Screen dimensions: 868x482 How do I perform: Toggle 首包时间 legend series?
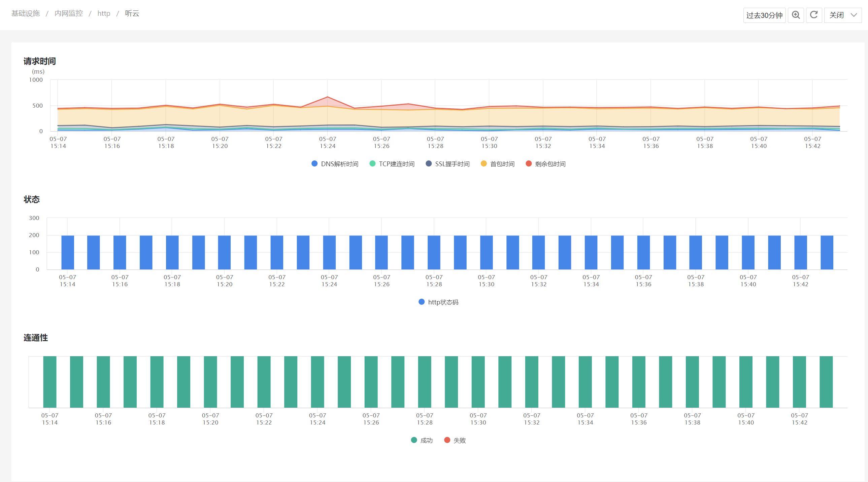point(498,164)
